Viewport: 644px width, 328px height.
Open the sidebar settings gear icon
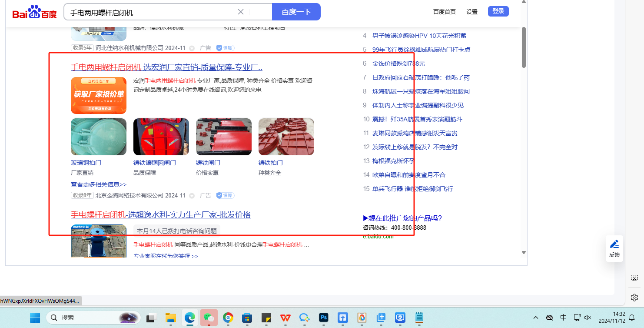[634, 298]
